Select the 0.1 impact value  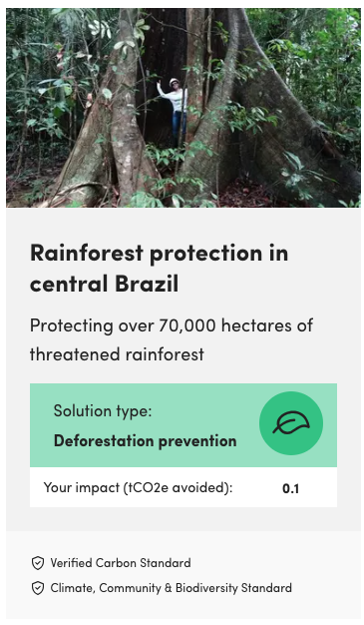pyautogui.click(x=290, y=488)
